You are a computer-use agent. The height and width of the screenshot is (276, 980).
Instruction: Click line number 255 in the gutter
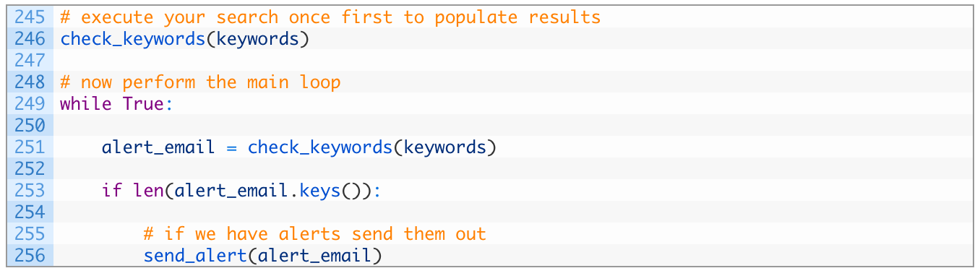tap(30, 234)
